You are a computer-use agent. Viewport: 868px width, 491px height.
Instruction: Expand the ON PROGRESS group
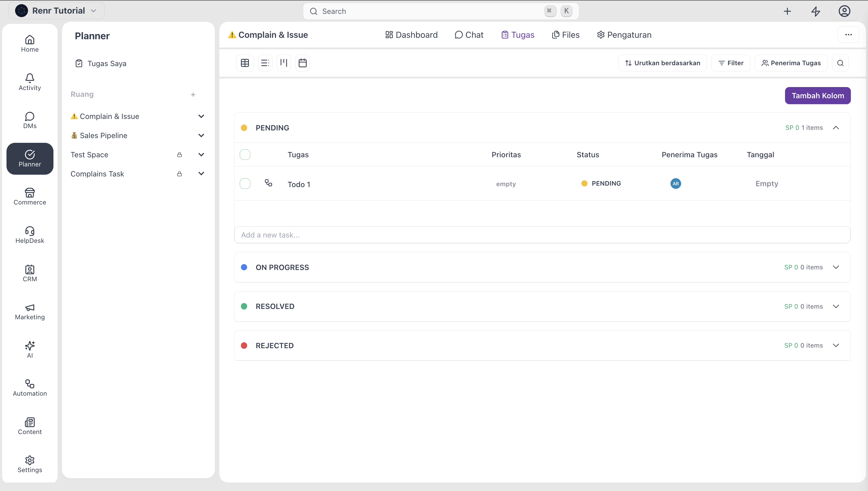[x=836, y=267]
